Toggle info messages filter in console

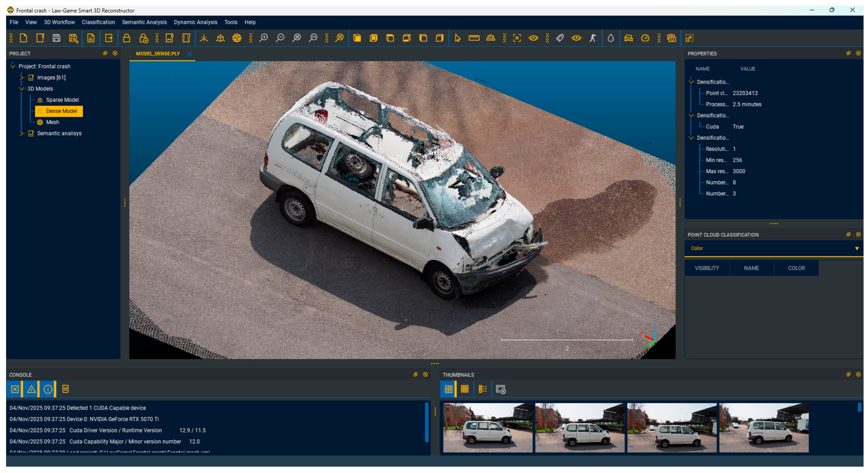(x=48, y=389)
